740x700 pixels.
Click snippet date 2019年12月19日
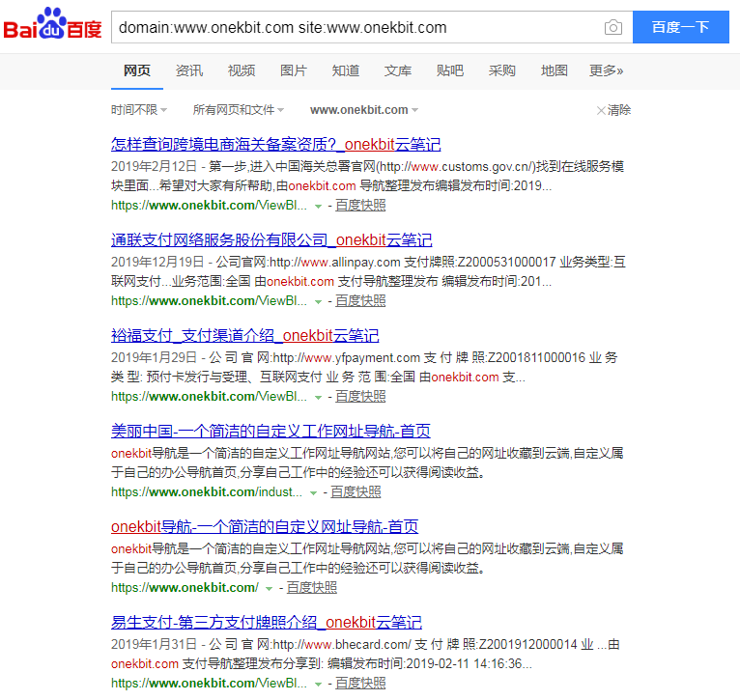pyautogui.click(x=157, y=262)
